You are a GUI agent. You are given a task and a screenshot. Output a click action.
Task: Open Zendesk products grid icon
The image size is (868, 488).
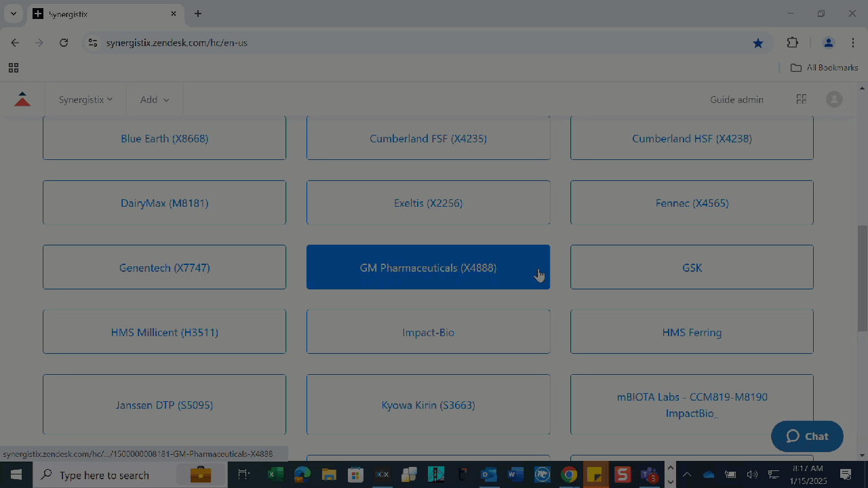click(x=801, y=100)
